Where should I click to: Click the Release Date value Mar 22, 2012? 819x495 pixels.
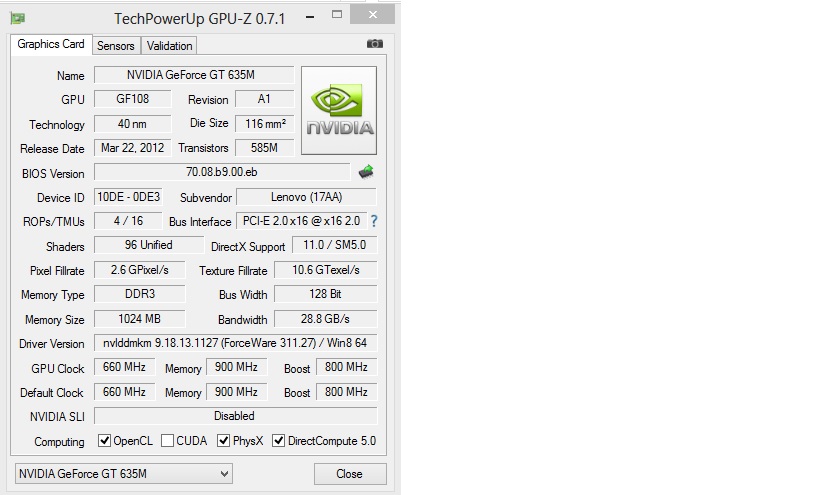click(x=133, y=148)
